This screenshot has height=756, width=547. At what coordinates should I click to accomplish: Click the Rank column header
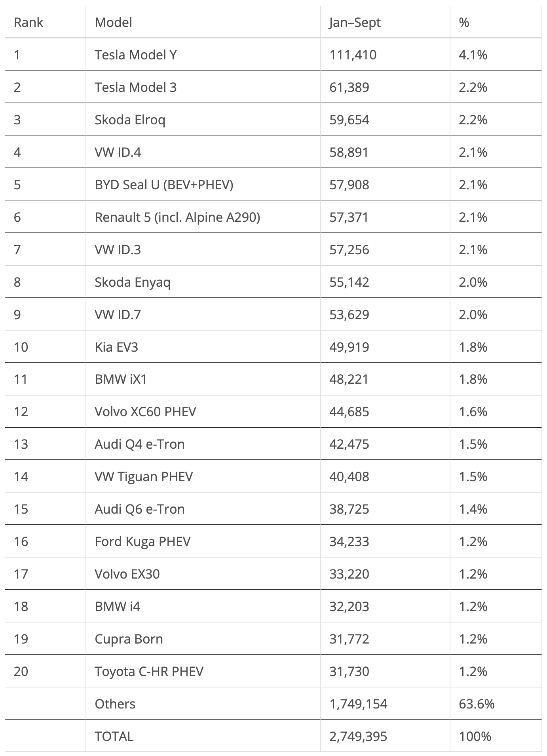(x=28, y=23)
